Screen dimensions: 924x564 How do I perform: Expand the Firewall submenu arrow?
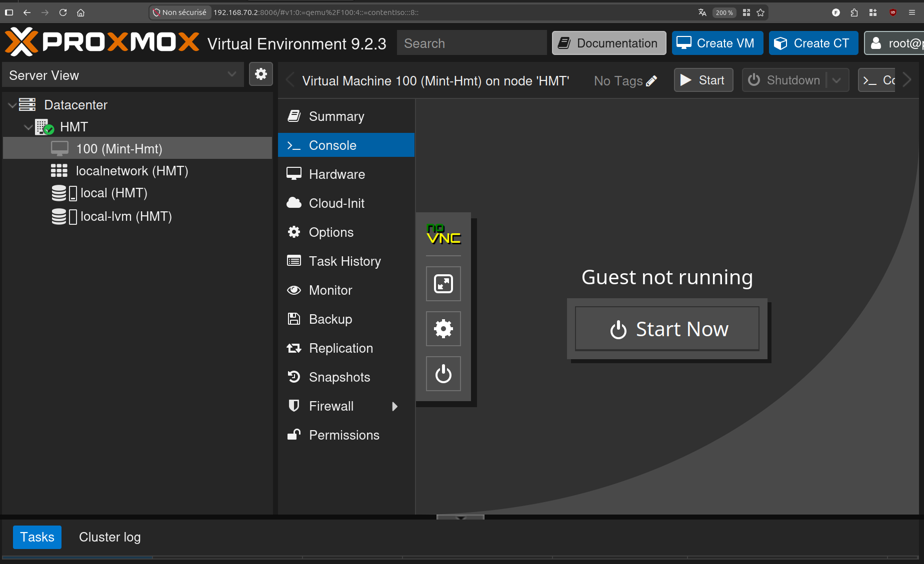click(x=395, y=407)
